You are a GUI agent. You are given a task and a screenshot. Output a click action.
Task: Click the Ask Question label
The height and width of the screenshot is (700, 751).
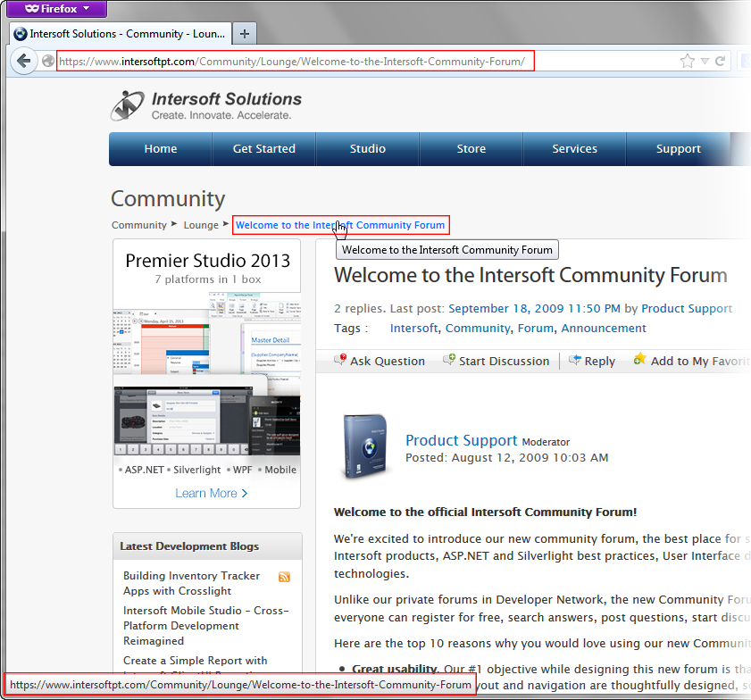click(x=388, y=361)
